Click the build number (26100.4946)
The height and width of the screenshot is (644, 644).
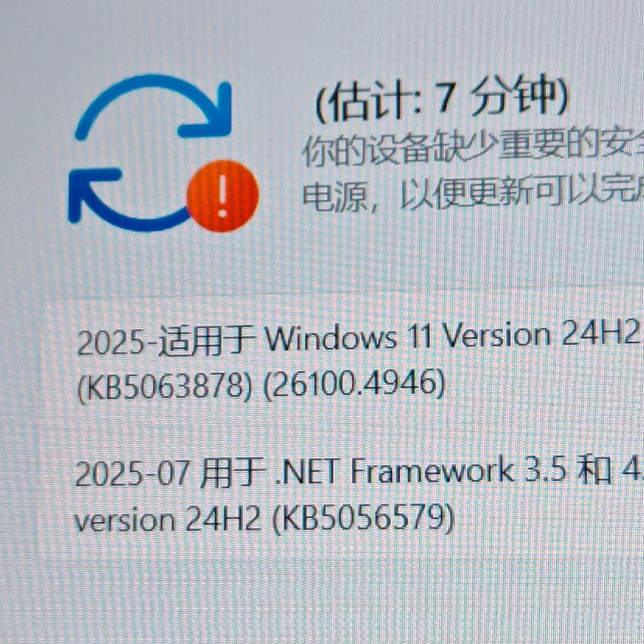point(354,383)
